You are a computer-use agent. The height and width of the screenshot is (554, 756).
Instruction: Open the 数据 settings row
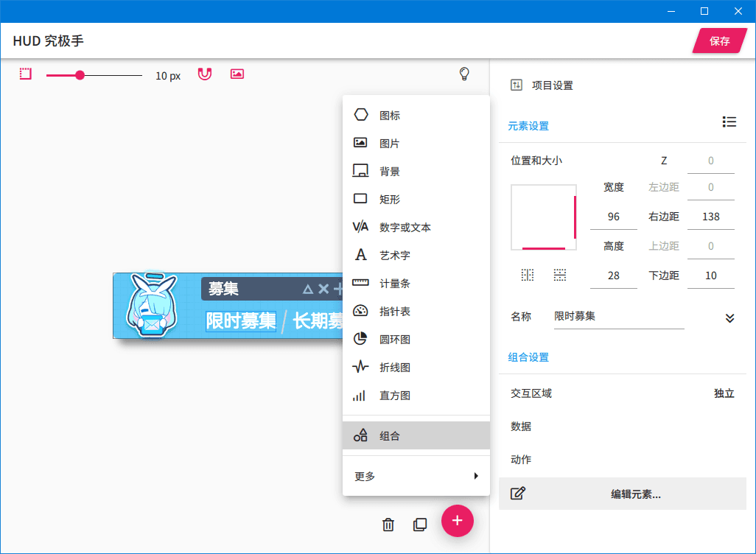coord(623,427)
